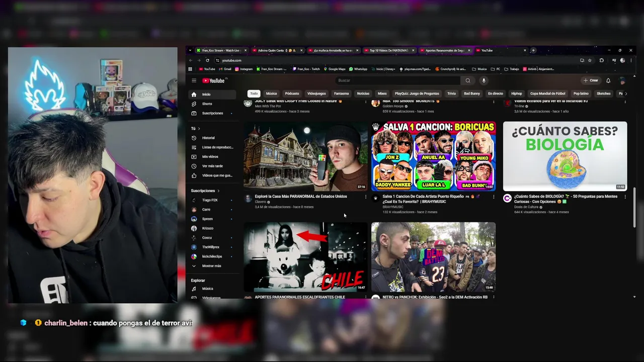Open the YouTube hamburger guide menu
The width and height of the screenshot is (644, 362).
click(x=194, y=80)
